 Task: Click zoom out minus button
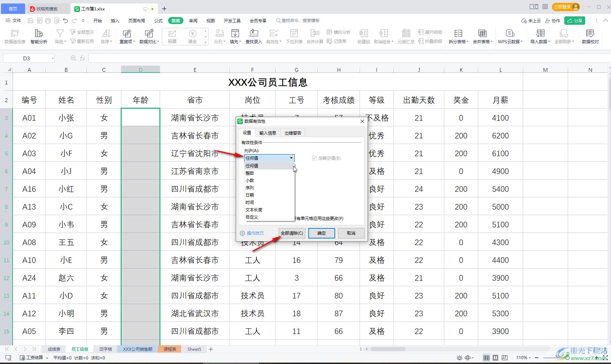click(x=536, y=358)
